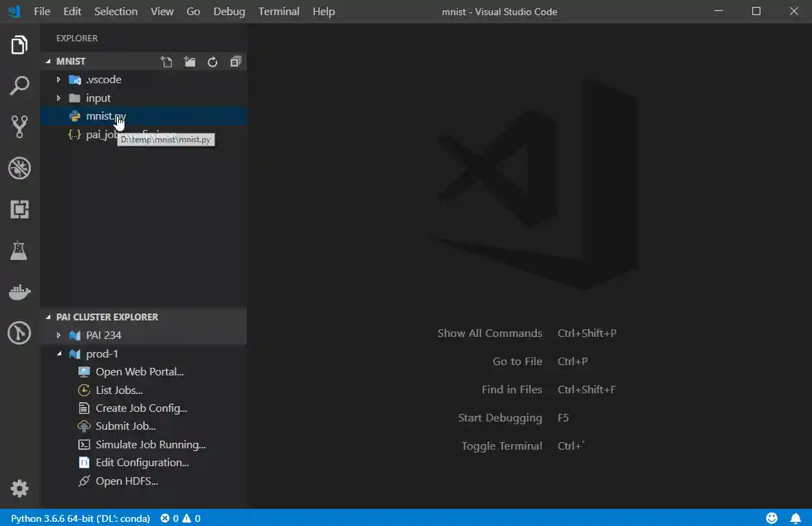This screenshot has width=812, height=526.
Task: Open the Docker view in activity bar
Action: pyautogui.click(x=20, y=292)
